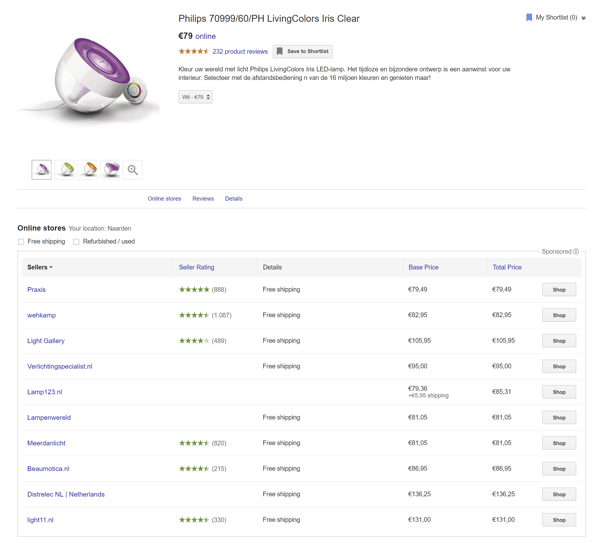600x543 pixels.
Task: Click the €136,25 total price text
Action: pyautogui.click(x=504, y=494)
